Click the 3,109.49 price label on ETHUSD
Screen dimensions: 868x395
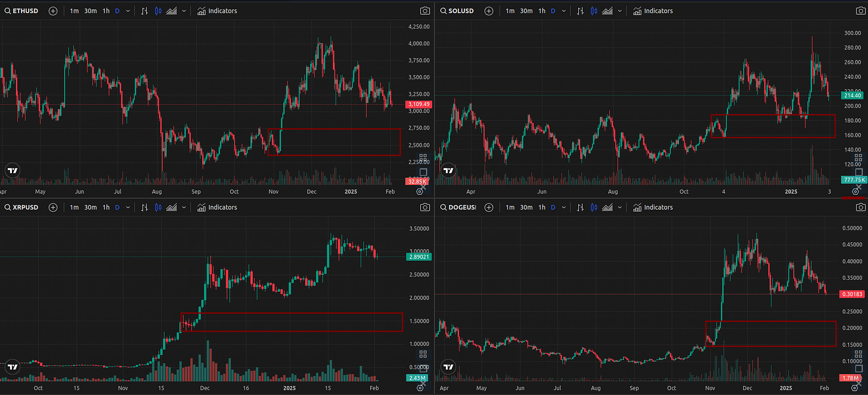(419, 104)
